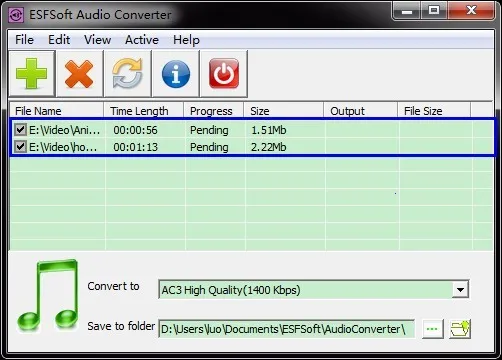Click the Output column header
The image size is (502, 360).
pos(360,111)
